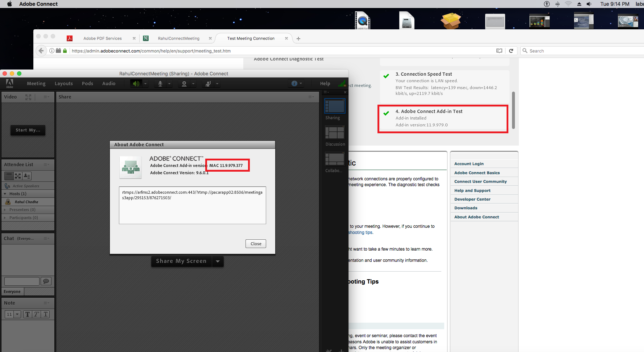
Task: Click the microphone icon in Adobe Connect toolbar
Action: pos(160,84)
